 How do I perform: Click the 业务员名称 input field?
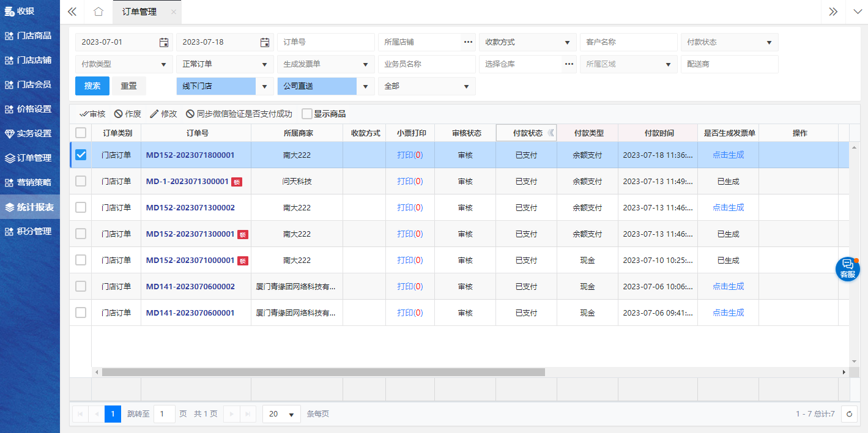tap(427, 64)
